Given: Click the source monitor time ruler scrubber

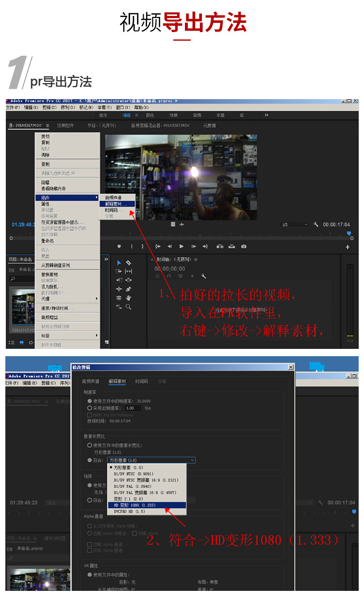Looking at the screenshot, I should tap(349, 233).
